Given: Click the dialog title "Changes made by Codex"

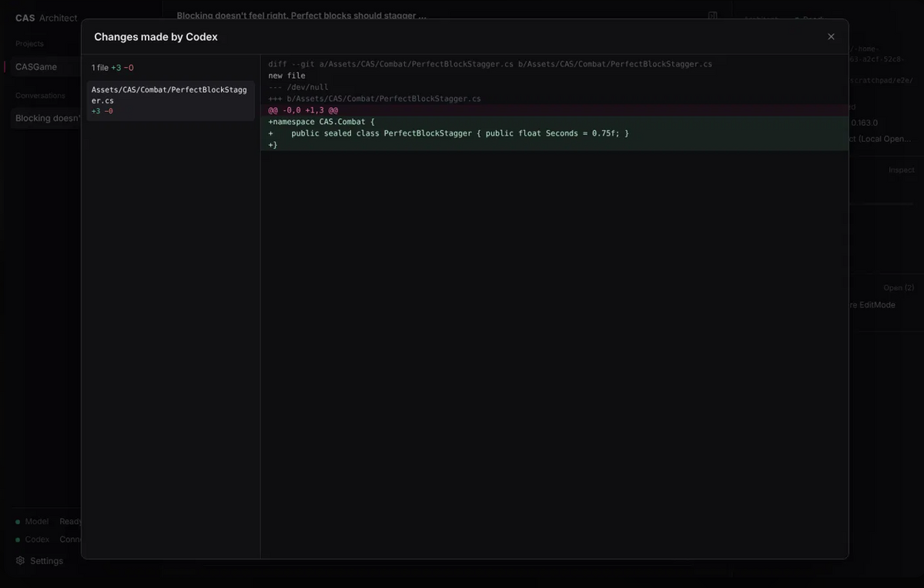Looking at the screenshot, I should (x=156, y=37).
